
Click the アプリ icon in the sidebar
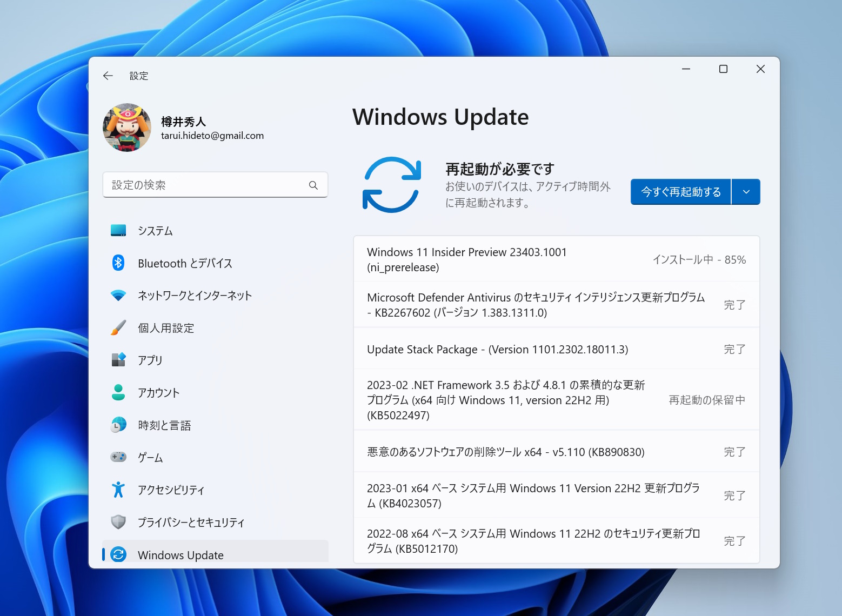(118, 360)
